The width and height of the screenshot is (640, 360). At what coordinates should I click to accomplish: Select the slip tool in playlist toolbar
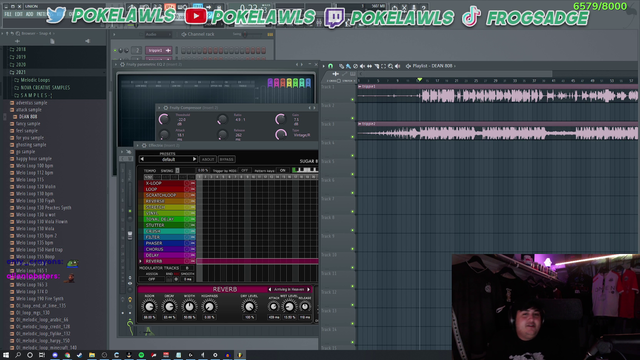(x=369, y=66)
